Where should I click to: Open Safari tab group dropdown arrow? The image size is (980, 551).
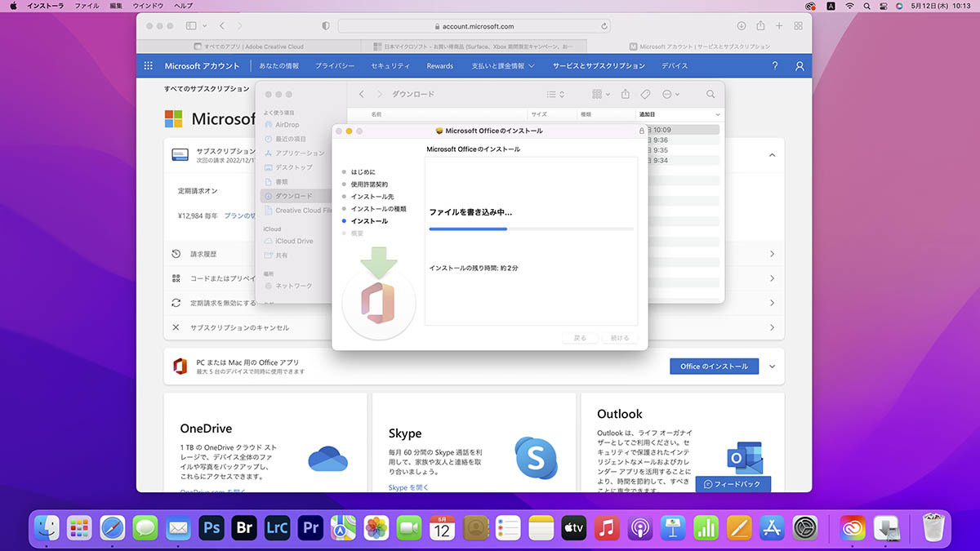point(204,26)
